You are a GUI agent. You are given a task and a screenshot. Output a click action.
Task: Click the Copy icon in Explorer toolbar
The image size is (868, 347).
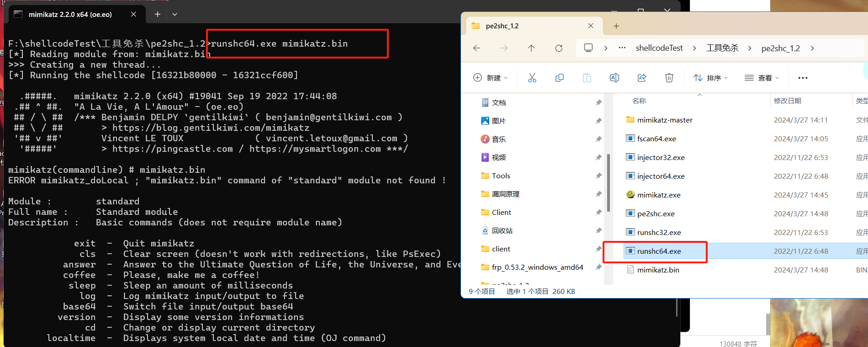tap(560, 78)
